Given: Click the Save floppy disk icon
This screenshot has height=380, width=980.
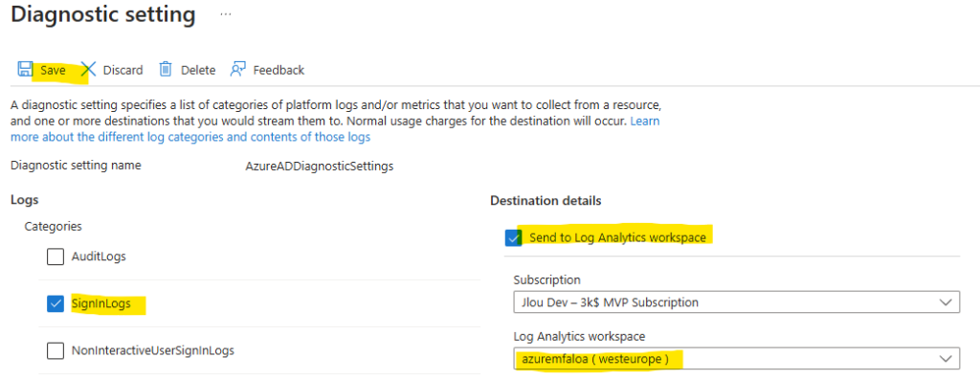Looking at the screenshot, I should [x=25, y=69].
